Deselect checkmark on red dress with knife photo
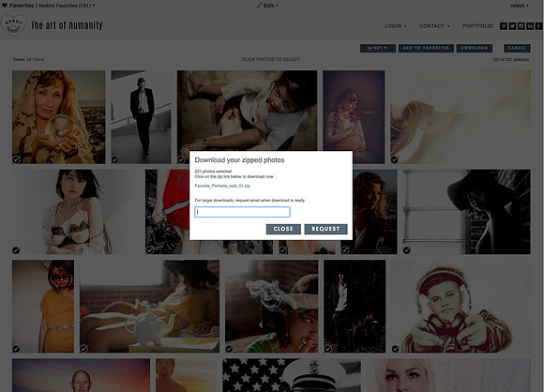The width and height of the screenshot is (544, 392). (149, 250)
